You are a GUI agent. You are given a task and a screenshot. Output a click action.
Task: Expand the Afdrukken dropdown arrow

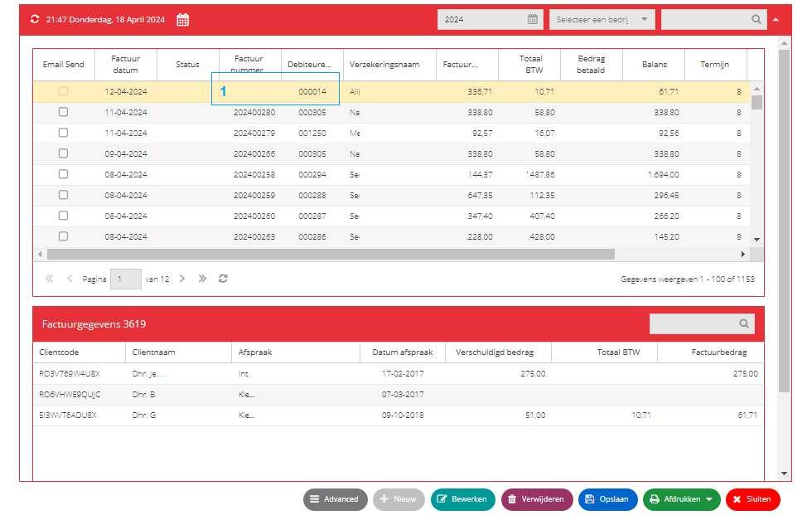point(709,498)
